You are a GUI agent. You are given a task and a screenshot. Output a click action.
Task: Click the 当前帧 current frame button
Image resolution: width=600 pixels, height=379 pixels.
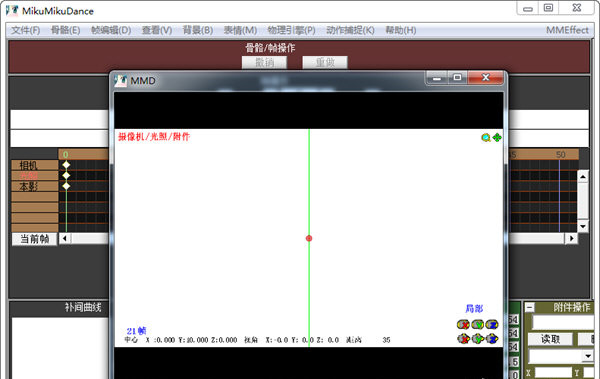(x=34, y=239)
